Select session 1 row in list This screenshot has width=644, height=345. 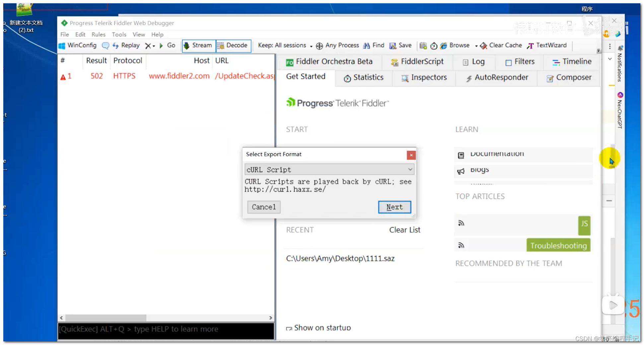click(x=167, y=76)
